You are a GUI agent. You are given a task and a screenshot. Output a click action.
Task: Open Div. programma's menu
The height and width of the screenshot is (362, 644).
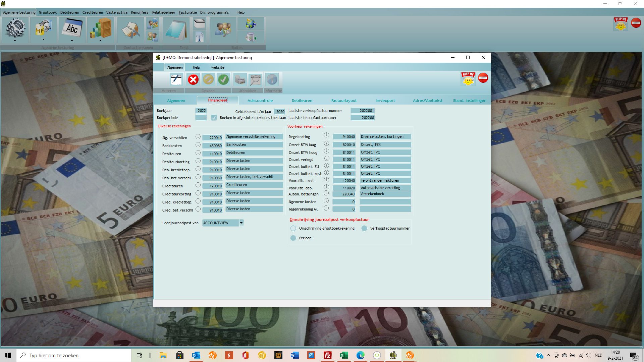214,12
